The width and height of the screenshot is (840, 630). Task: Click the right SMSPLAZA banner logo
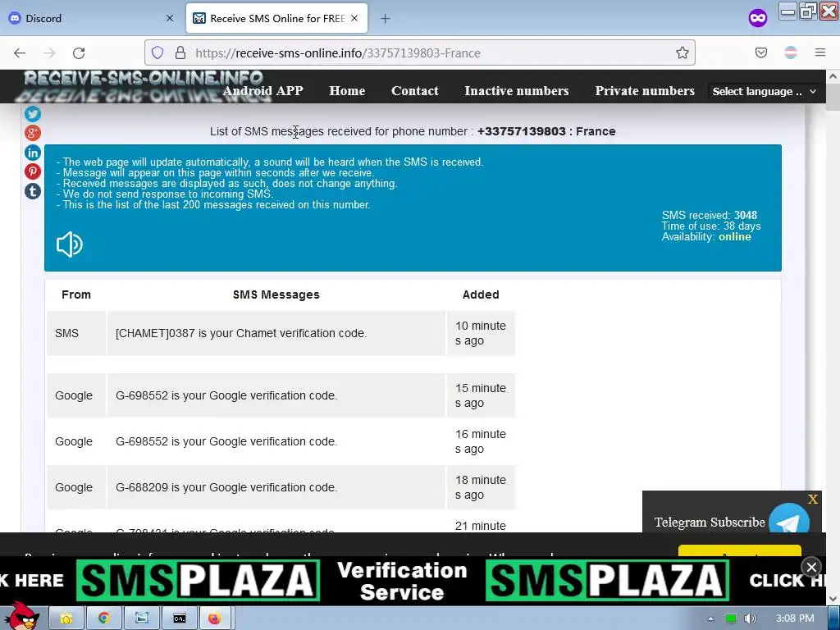[607, 581]
